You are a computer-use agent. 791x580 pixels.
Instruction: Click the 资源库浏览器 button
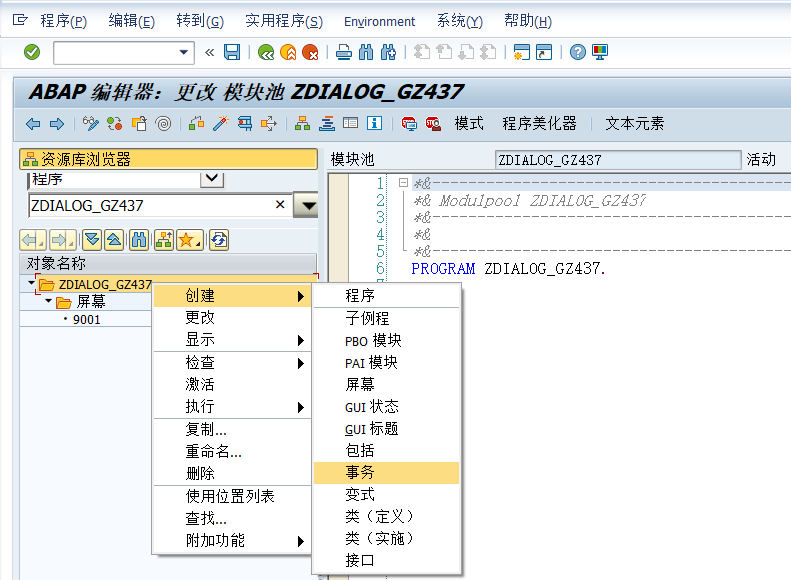coord(168,159)
